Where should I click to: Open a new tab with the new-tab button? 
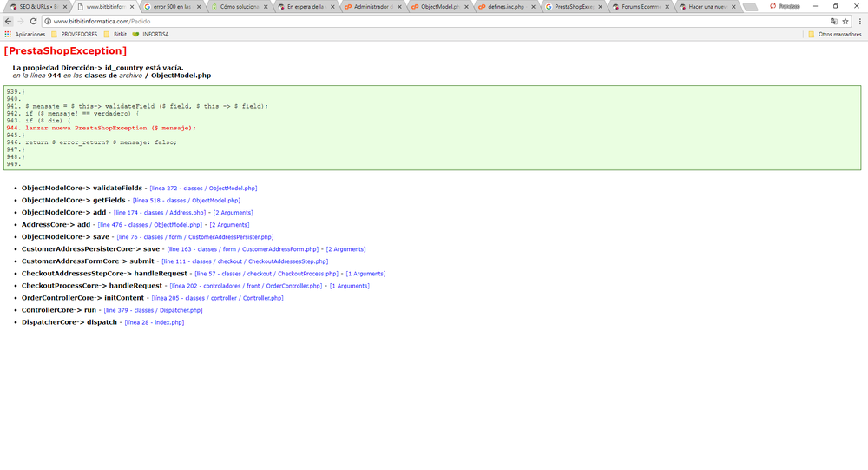click(750, 7)
